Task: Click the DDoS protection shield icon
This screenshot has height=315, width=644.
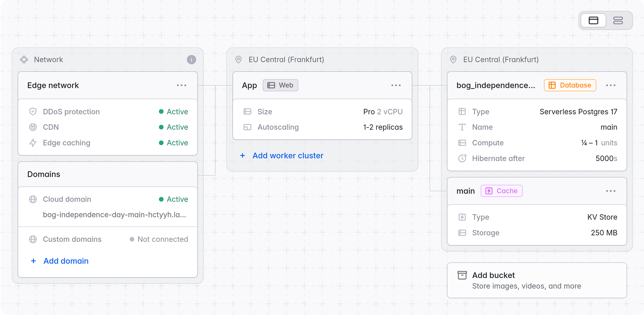Action: [33, 112]
